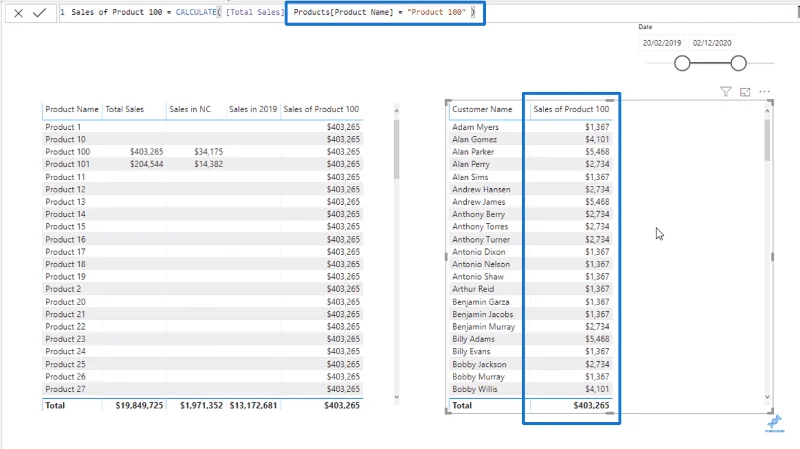Click inside the DAX formula bar
This screenshot has width=800, height=449.
pyautogui.click(x=429, y=12)
